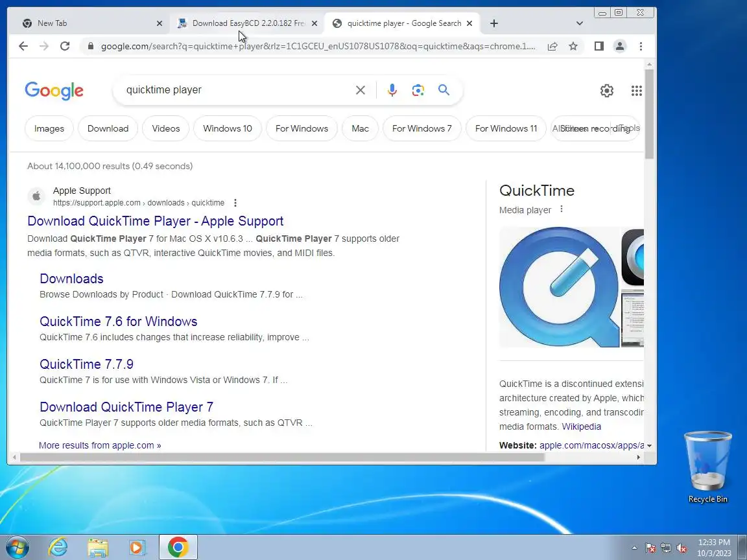Image resolution: width=747 pixels, height=560 pixels.
Task: Go back using the browser back arrow
Action: pos(23,46)
